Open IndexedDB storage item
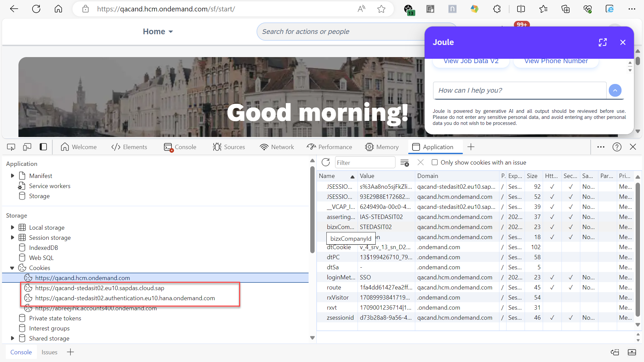 pyautogui.click(x=44, y=248)
